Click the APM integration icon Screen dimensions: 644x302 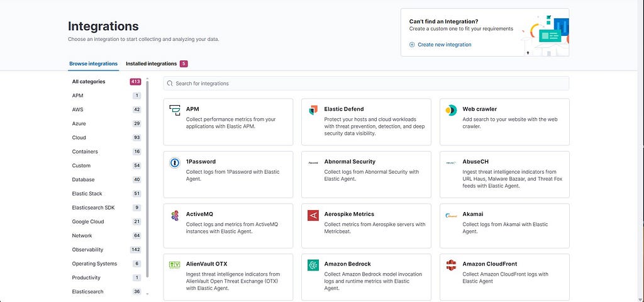175,110
